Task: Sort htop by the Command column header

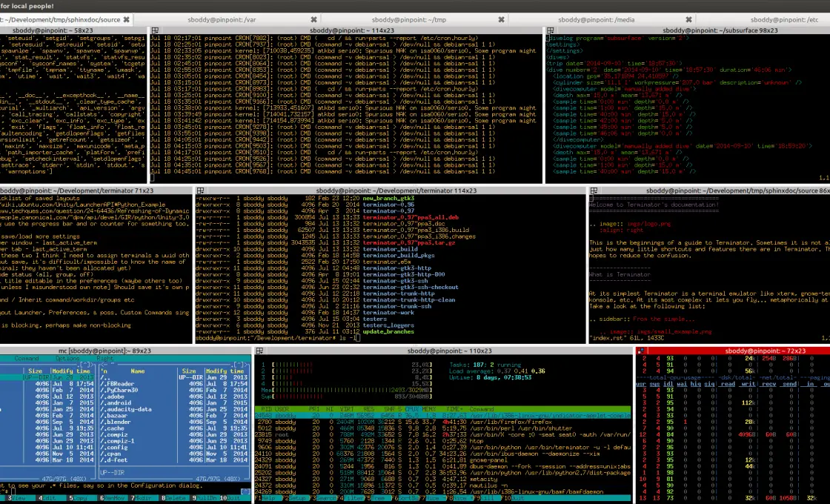Action: pos(481,409)
